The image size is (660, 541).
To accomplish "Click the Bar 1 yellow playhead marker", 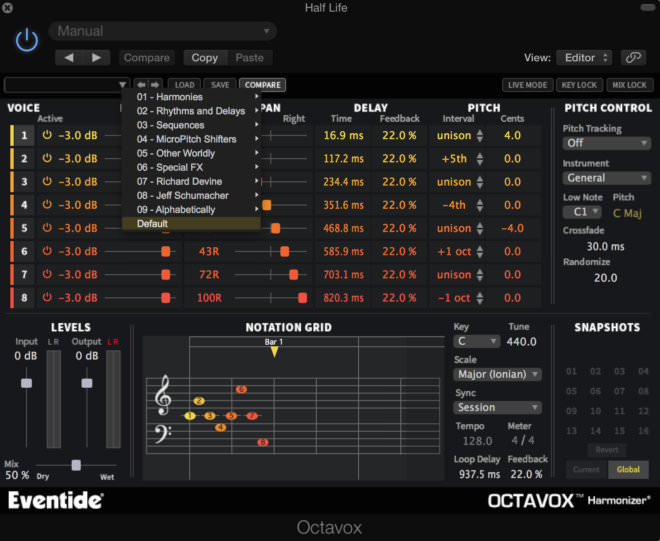I will tap(274, 352).
